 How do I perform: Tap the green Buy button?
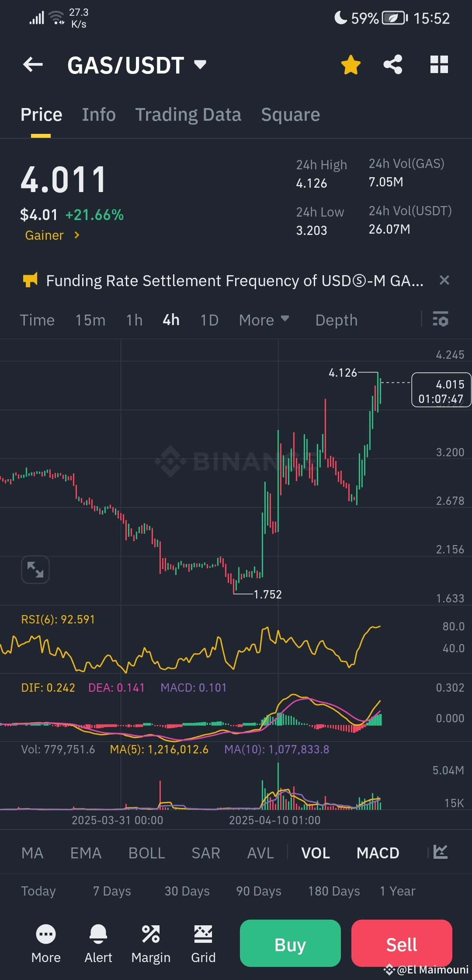[290, 943]
